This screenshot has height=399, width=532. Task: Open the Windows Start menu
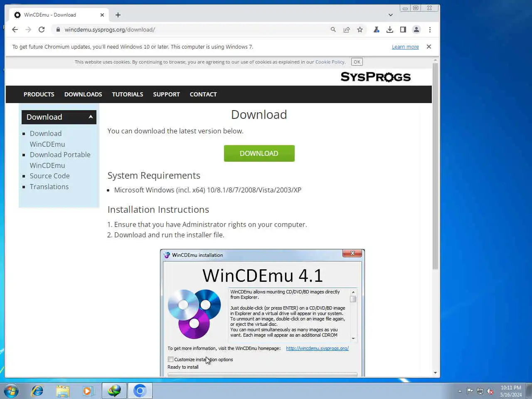(11, 391)
